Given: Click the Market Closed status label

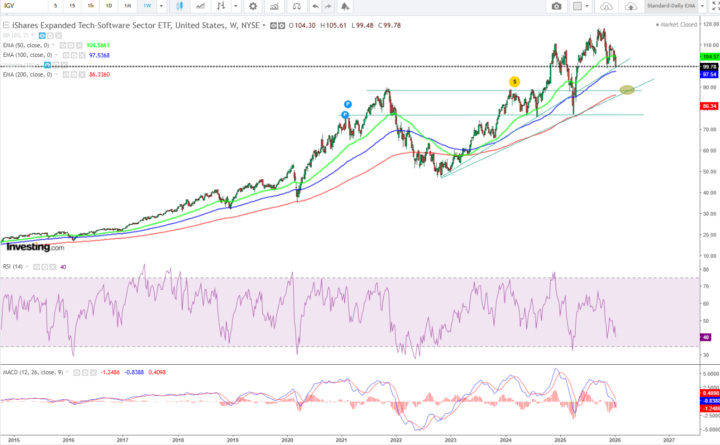Looking at the screenshot, I should 676,25.
